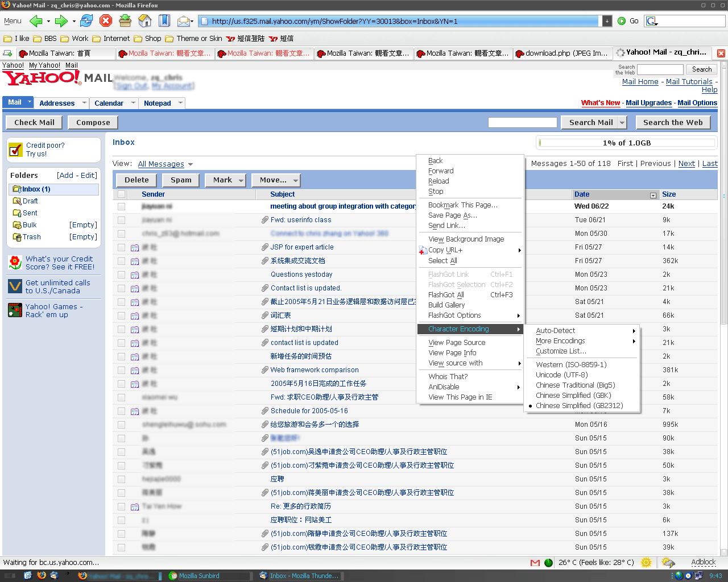Open the Downloads box icon
Image resolution: width=728 pixels, height=582 pixels.
(125, 21)
